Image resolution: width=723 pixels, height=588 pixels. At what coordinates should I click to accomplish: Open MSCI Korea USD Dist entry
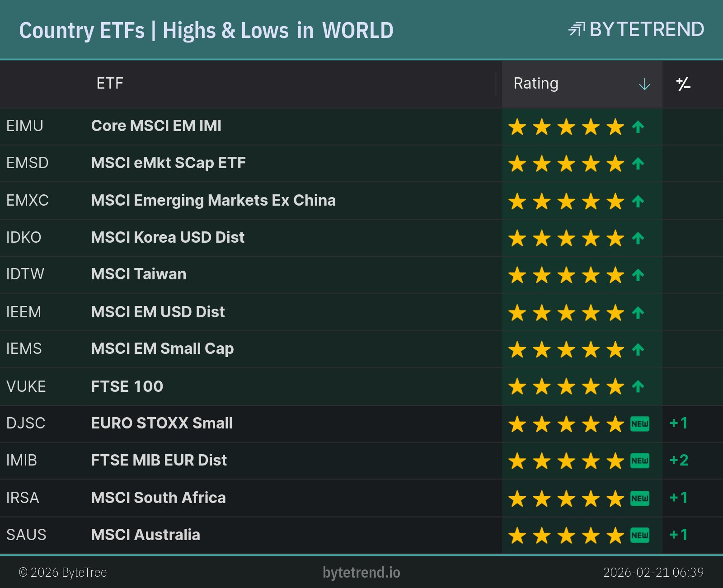[x=168, y=237]
